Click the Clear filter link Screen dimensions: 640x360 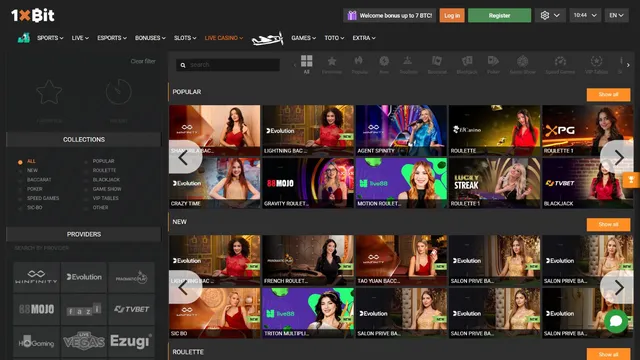(143, 61)
